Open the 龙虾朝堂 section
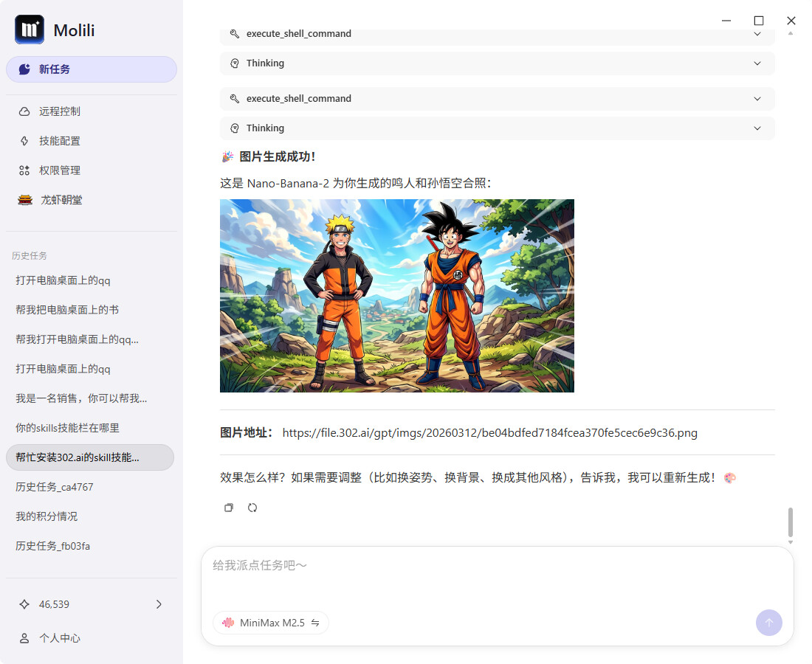812x664 pixels. pos(61,200)
